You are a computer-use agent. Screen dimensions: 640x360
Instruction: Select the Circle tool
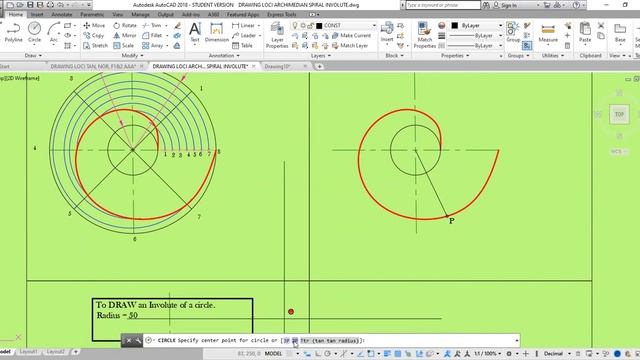(x=34, y=32)
